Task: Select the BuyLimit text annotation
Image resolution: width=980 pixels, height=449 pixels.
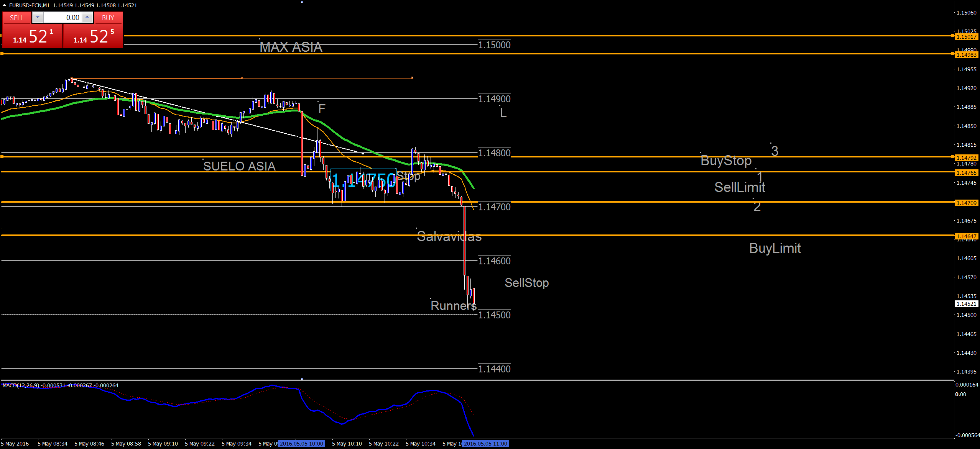Action: point(775,248)
